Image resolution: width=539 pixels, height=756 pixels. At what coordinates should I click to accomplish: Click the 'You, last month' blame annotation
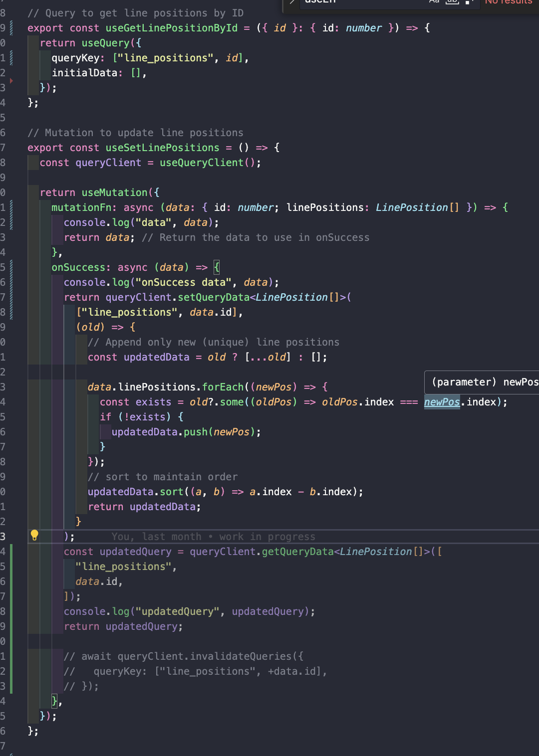point(214,537)
